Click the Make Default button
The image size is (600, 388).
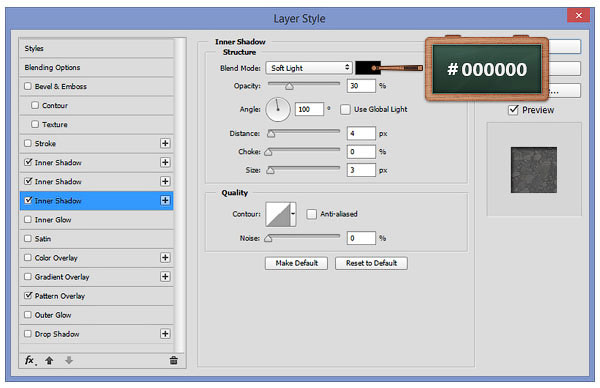pyautogui.click(x=297, y=263)
